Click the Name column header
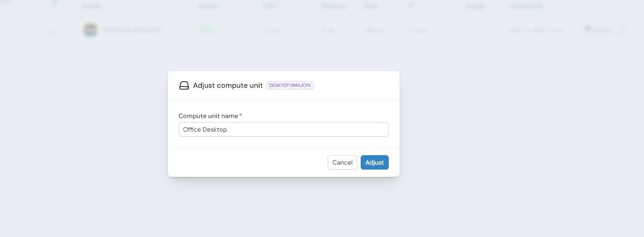Screen dimensions: 644x237 (91, 6)
